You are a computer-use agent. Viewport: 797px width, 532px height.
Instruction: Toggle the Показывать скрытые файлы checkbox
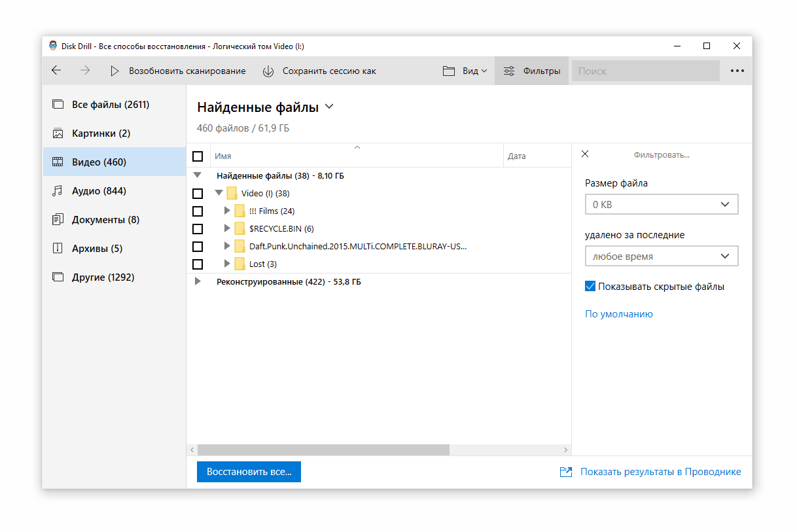(x=590, y=287)
